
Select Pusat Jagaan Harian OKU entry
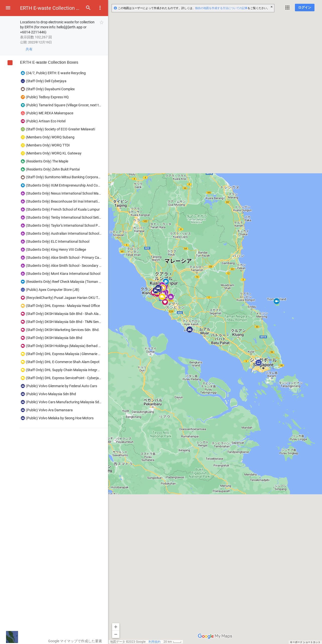[61, 298]
